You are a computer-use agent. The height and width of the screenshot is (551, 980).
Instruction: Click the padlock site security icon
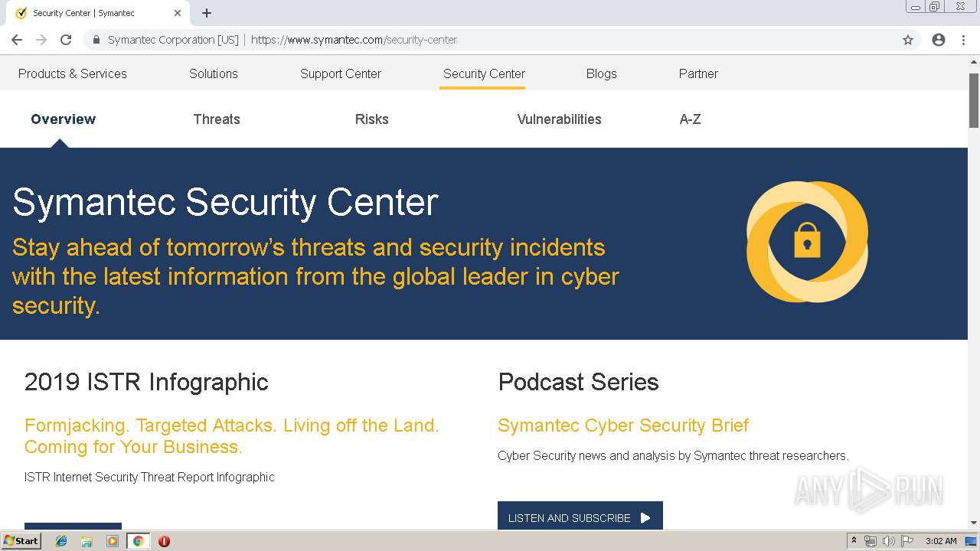96,40
